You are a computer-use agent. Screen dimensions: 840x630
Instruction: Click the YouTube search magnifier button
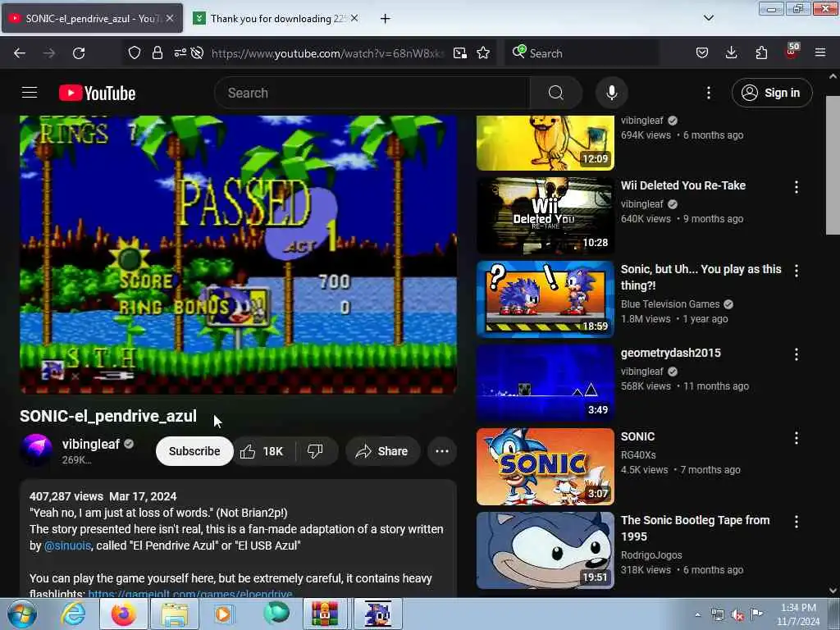tap(555, 93)
